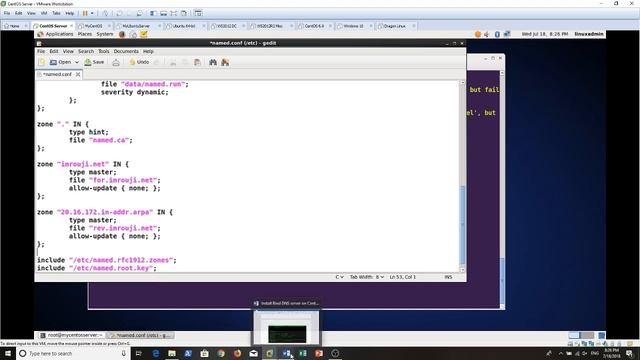Switch to the MyCentOS VM tab

pos(94,26)
